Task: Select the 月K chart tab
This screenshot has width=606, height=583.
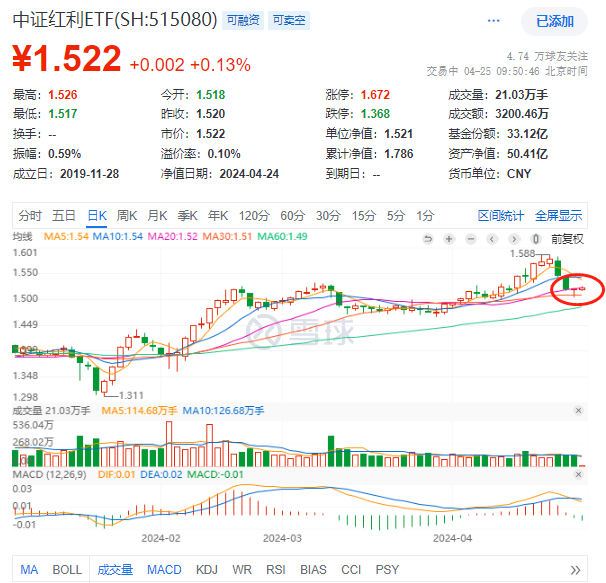Action: 157,215
